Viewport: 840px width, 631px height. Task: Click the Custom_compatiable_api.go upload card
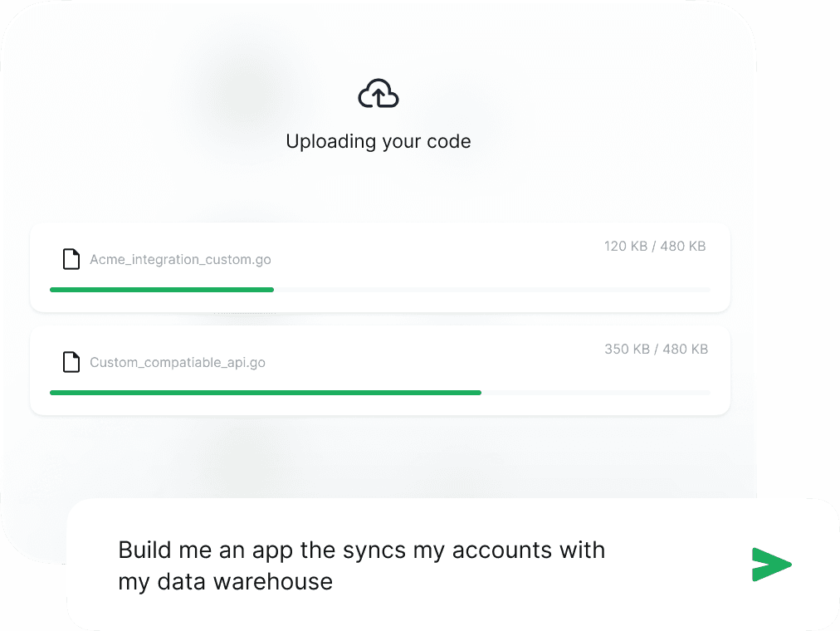click(378, 370)
